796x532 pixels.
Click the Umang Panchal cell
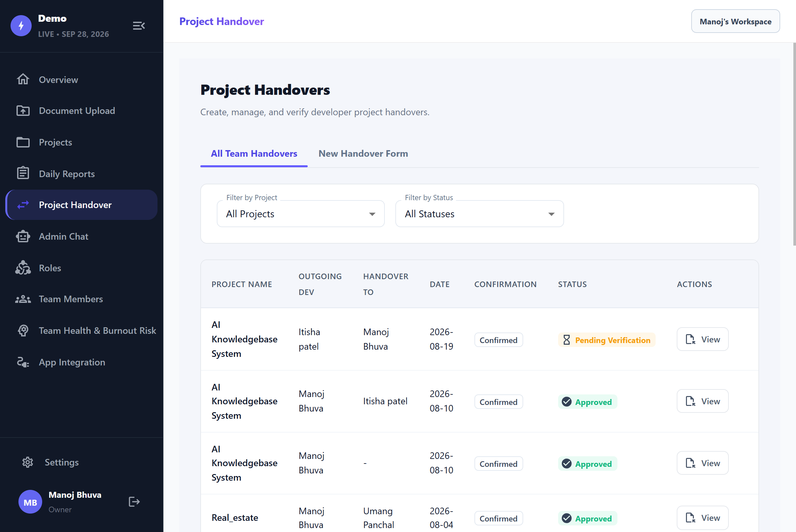click(x=378, y=518)
